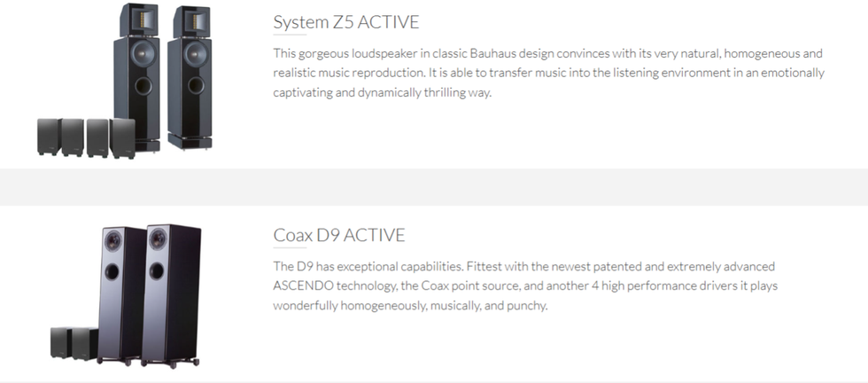The image size is (868, 383).
Task: Click "wonderfully homogeneously, musically, and punchy" text line
Action: click(410, 305)
